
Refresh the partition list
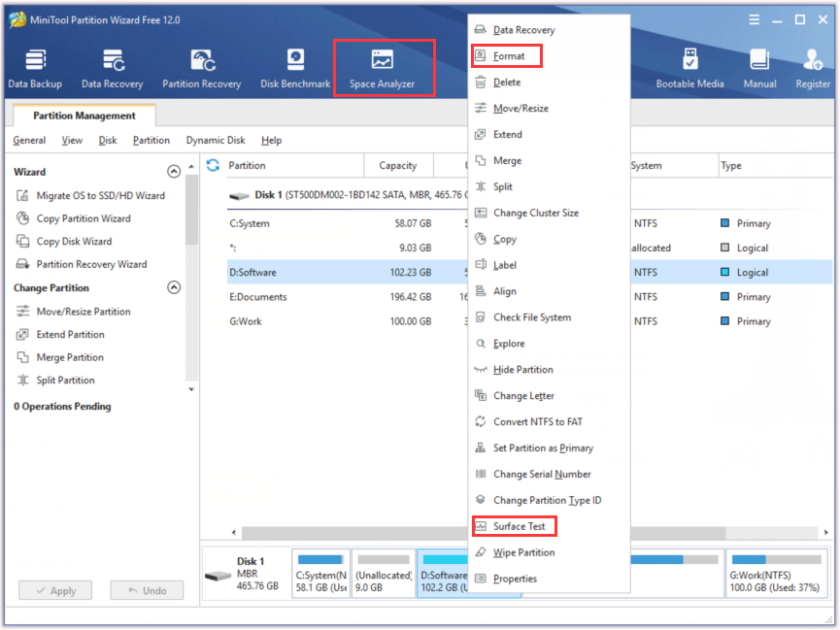click(x=213, y=165)
